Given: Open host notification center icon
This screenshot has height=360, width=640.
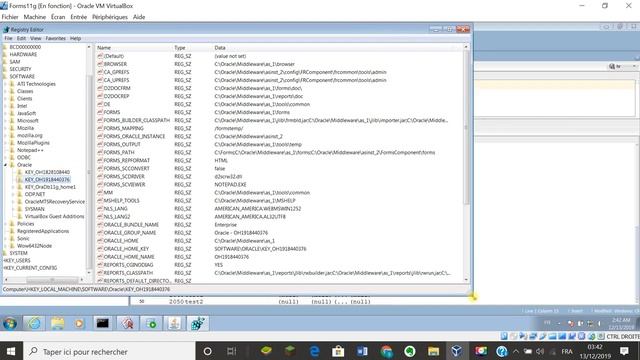Looking at the screenshot, I should pos(624,351).
